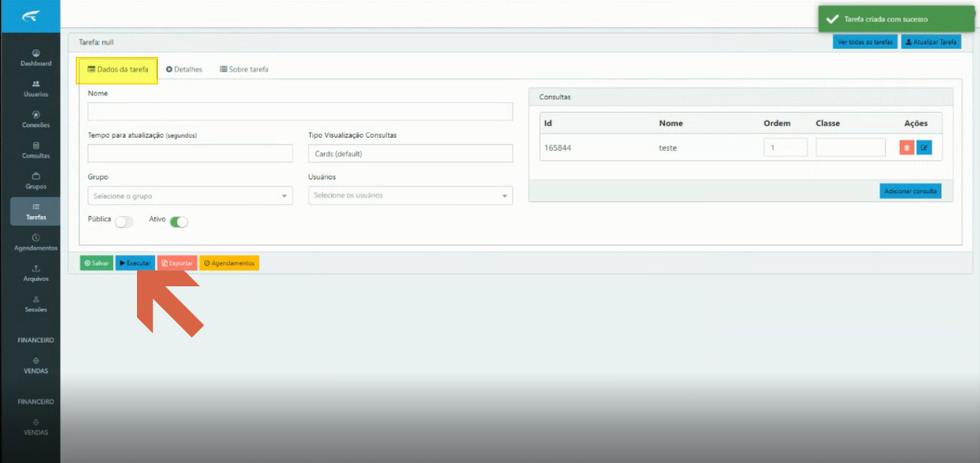
Task: Go to Arquivos in the sidebar
Action: coord(35,273)
